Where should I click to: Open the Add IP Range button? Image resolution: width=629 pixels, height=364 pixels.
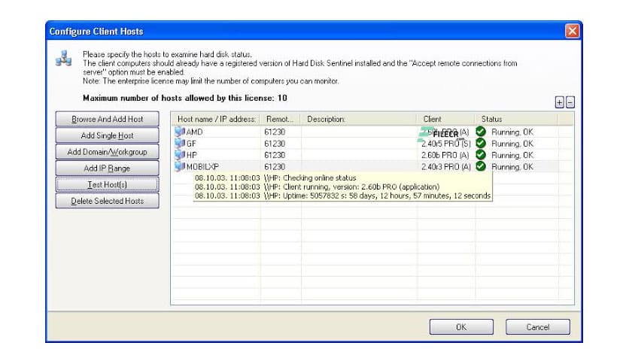[x=107, y=168]
